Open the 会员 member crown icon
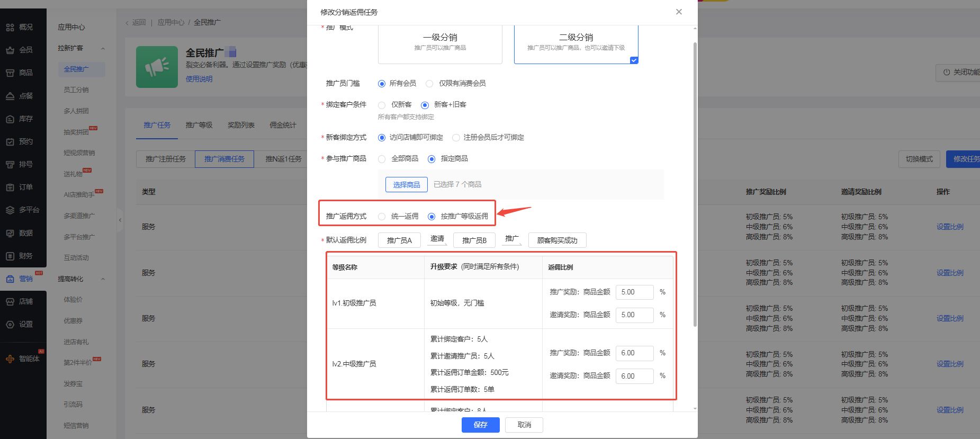 click(x=10, y=50)
